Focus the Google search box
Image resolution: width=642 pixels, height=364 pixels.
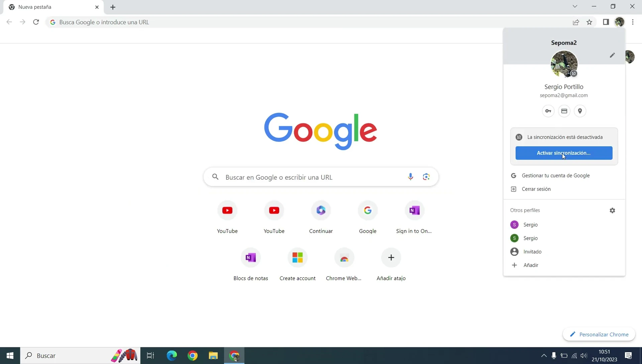pos(321,177)
